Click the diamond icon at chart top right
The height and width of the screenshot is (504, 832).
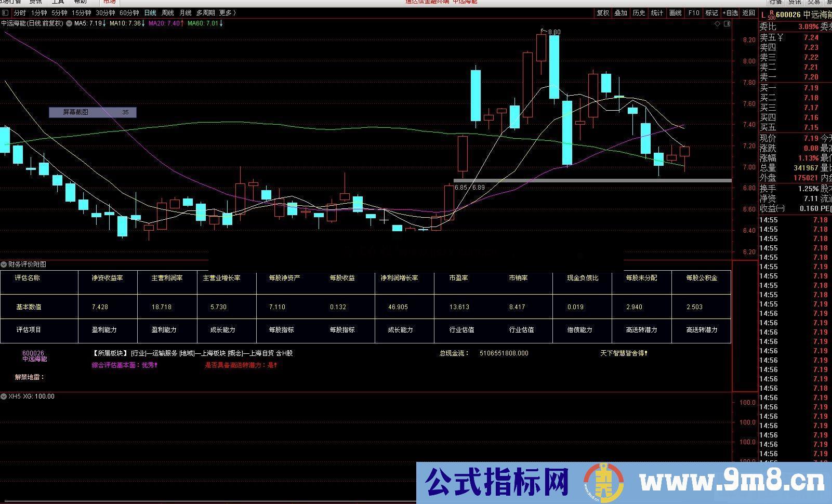click(718, 23)
